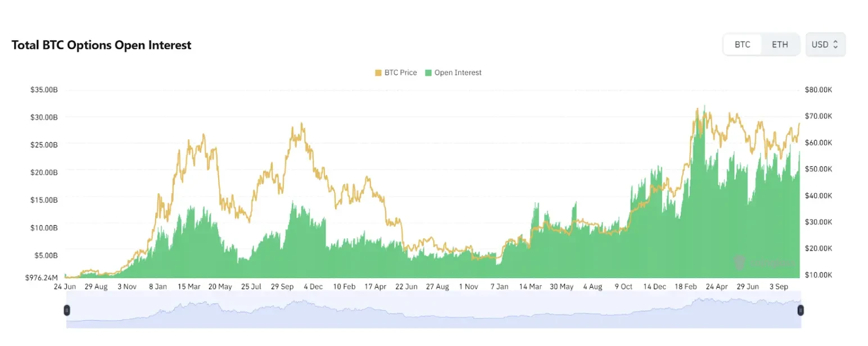Viewport: 868px width, 346px height.
Task: Select the BTC tab
Action: pyautogui.click(x=742, y=44)
